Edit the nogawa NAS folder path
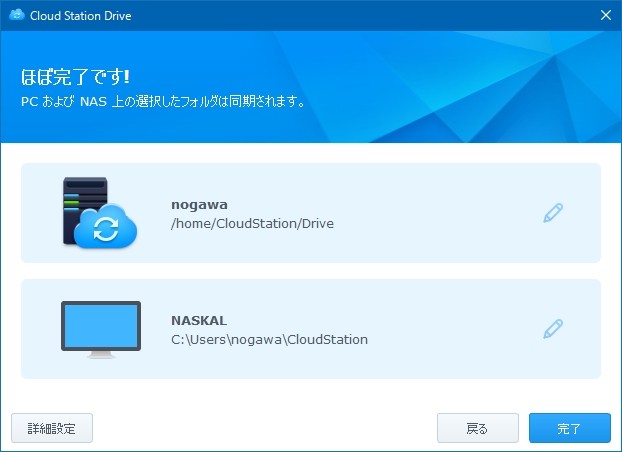 coord(553,213)
